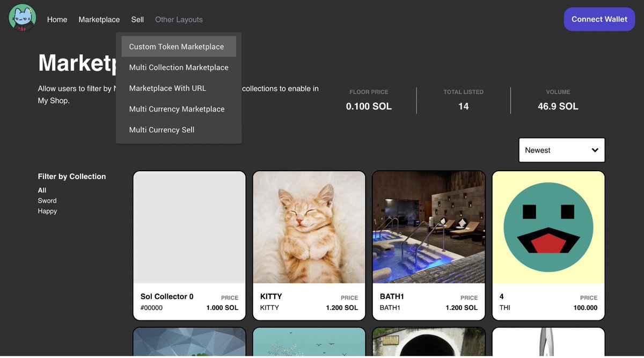The image size is (644, 358).
Task: Click the cat avatar logo
Action: (x=23, y=18)
